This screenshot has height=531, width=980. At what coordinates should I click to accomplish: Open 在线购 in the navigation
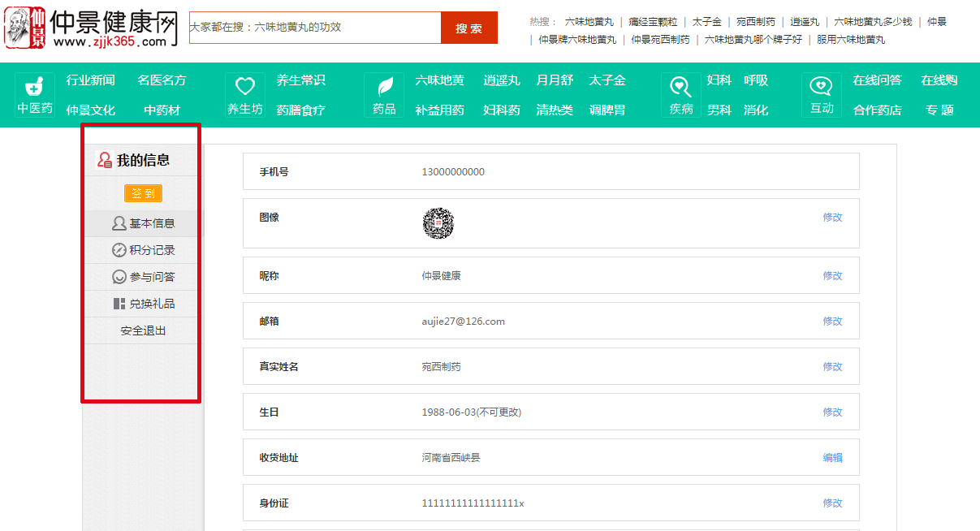click(x=939, y=80)
